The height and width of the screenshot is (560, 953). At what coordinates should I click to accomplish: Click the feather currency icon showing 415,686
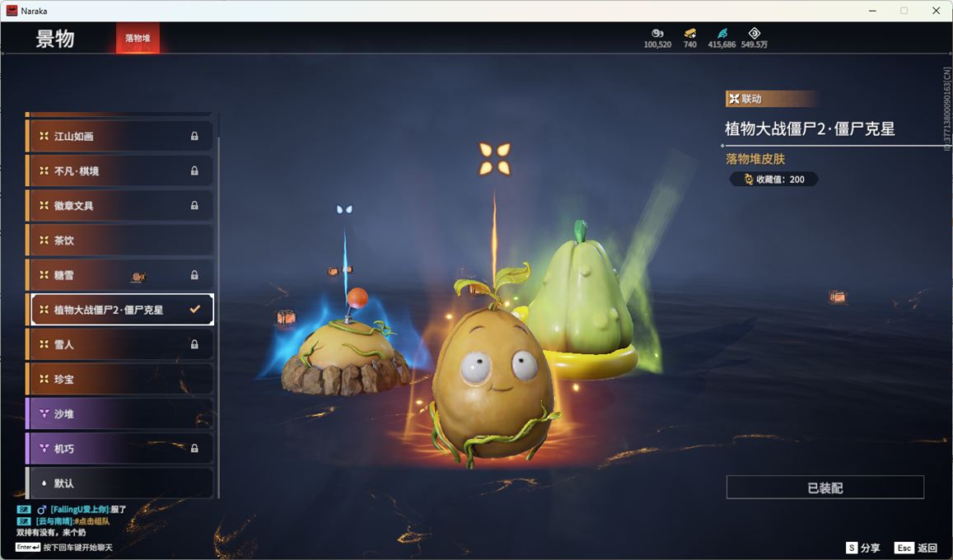coord(722,34)
